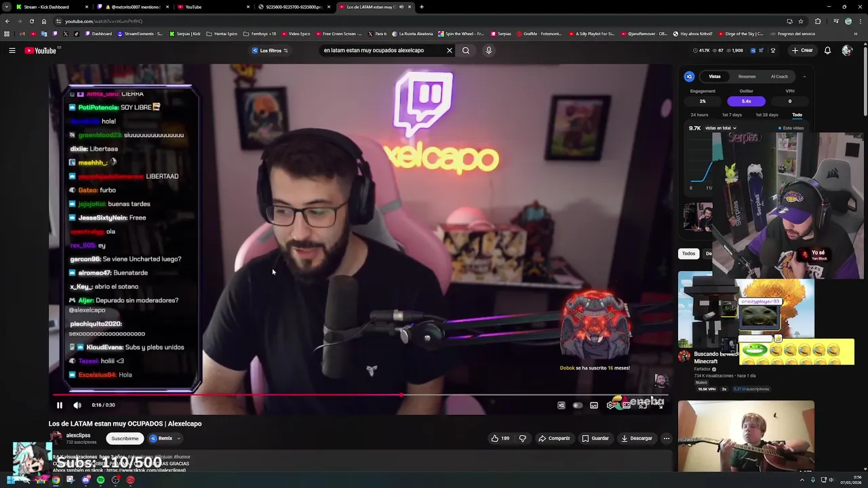Open the Free Green Screen bookmark
This screenshot has height=488, width=868.
[338, 34]
